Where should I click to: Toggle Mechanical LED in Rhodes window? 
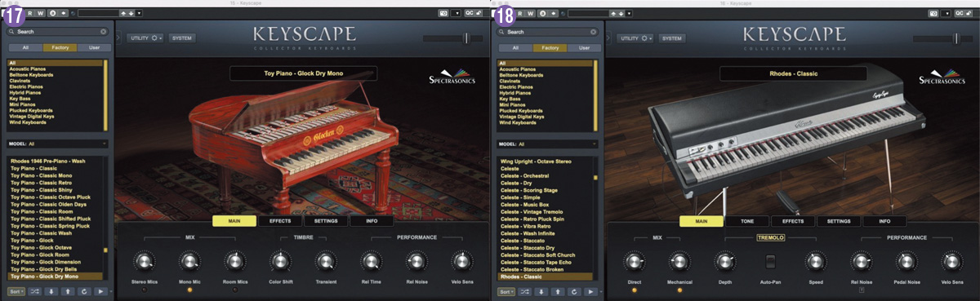(x=679, y=290)
